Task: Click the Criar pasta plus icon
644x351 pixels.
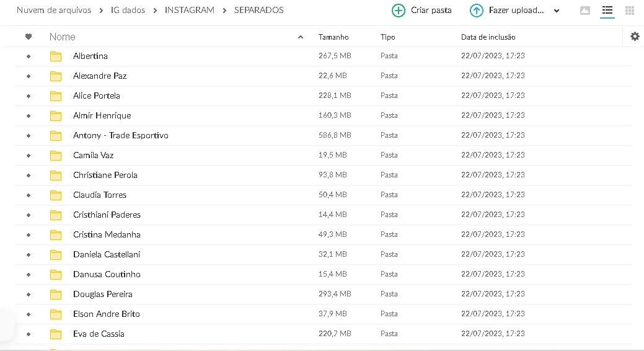Action: tap(398, 11)
